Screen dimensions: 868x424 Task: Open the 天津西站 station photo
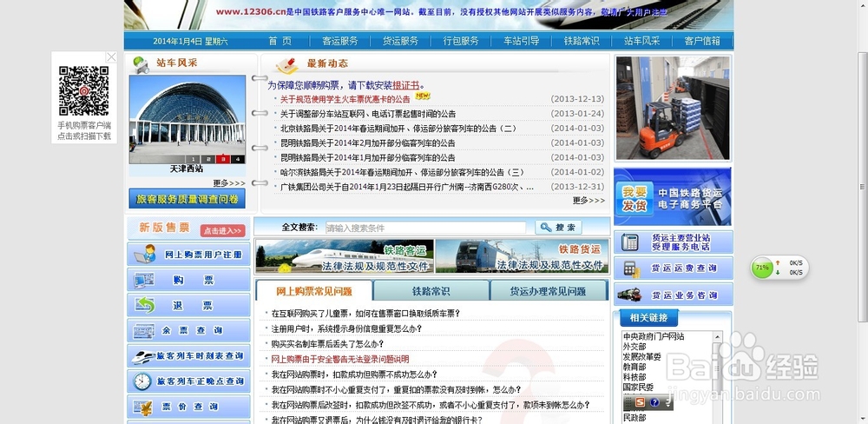[187, 119]
